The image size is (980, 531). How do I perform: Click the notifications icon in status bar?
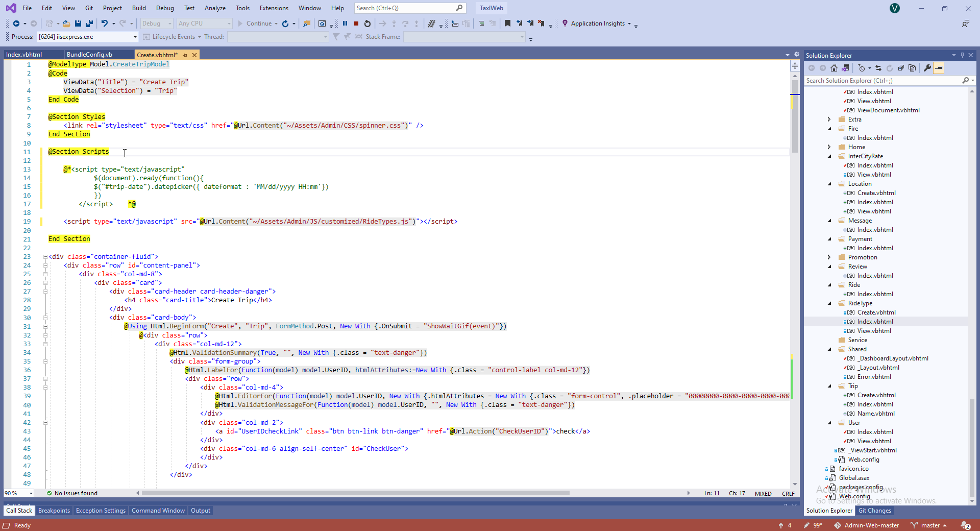[x=966, y=525]
